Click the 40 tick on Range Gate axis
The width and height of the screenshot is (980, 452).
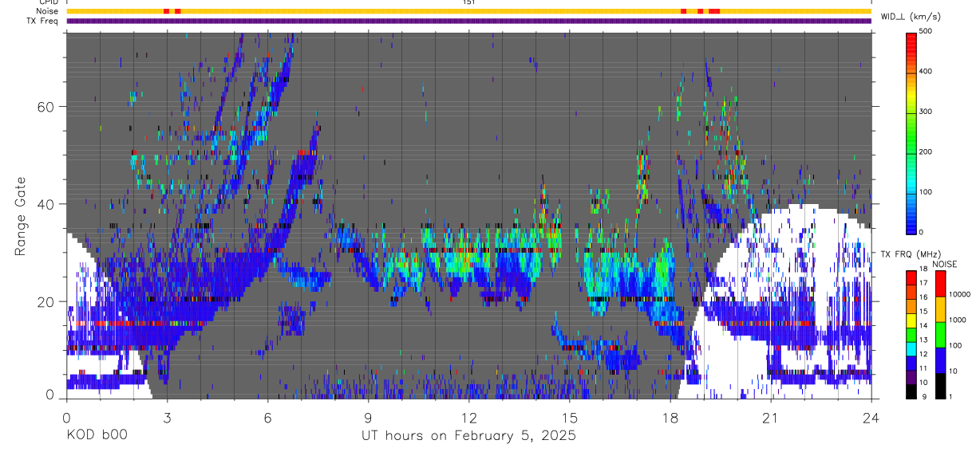pos(46,204)
